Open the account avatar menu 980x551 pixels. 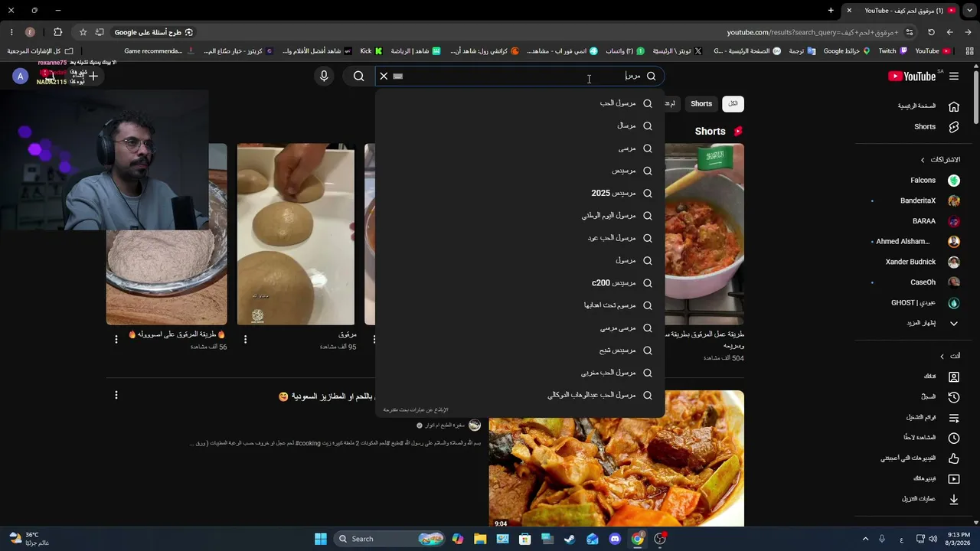(21, 76)
